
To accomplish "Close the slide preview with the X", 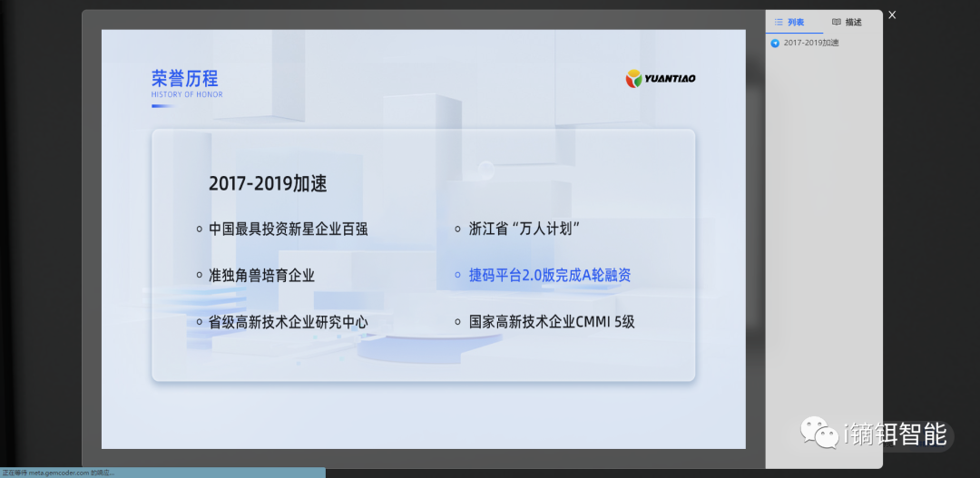I will click(892, 15).
